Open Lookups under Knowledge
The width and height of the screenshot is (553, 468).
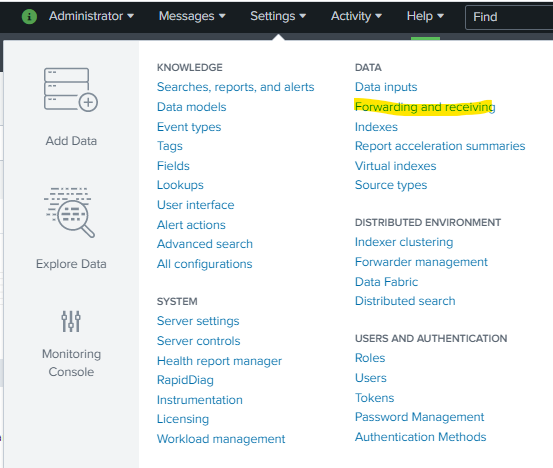tap(180, 185)
